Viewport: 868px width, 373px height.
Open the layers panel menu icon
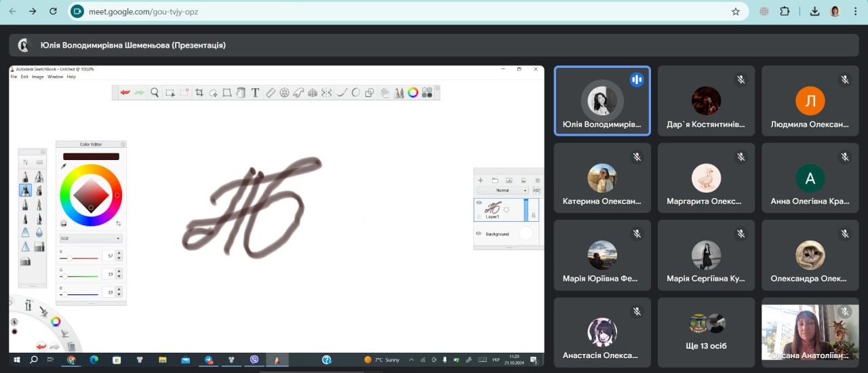[x=538, y=180]
